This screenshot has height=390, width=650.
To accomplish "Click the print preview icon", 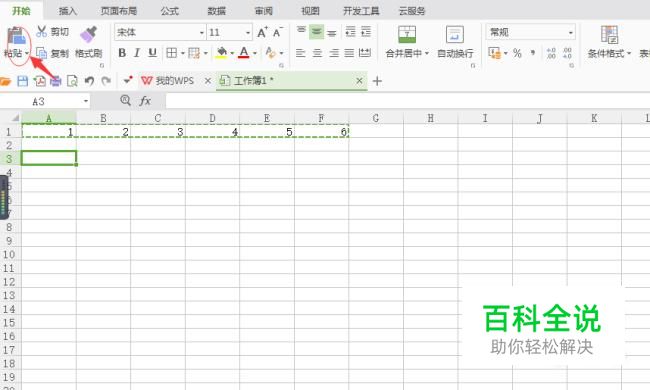I will 72,81.
